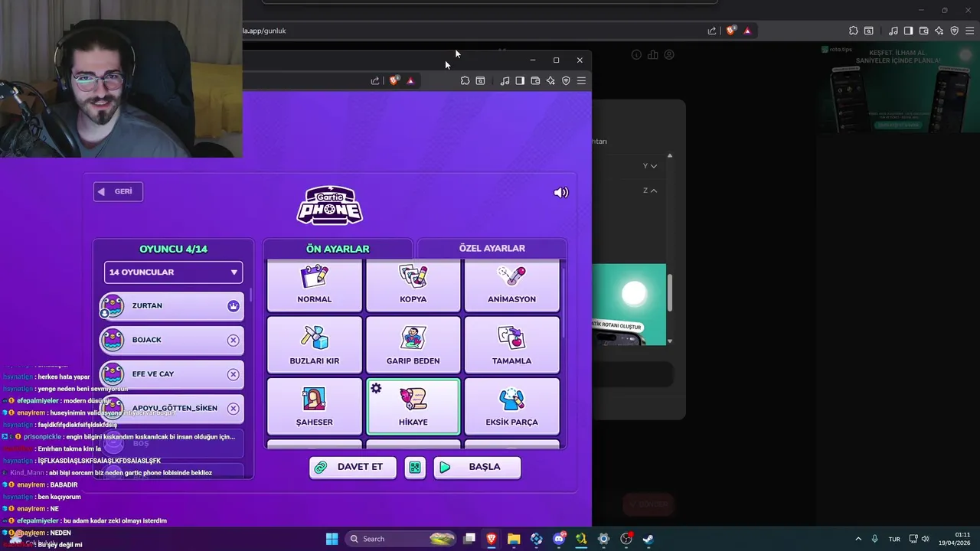
Task: Open File Explorer from taskbar
Action: tap(513, 539)
